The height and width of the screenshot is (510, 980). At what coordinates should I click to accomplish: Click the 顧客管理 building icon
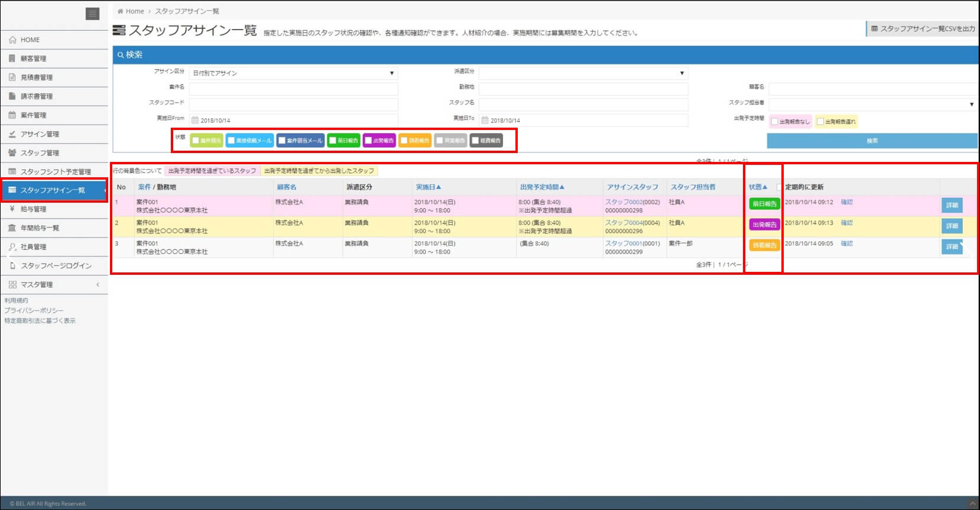[12, 59]
